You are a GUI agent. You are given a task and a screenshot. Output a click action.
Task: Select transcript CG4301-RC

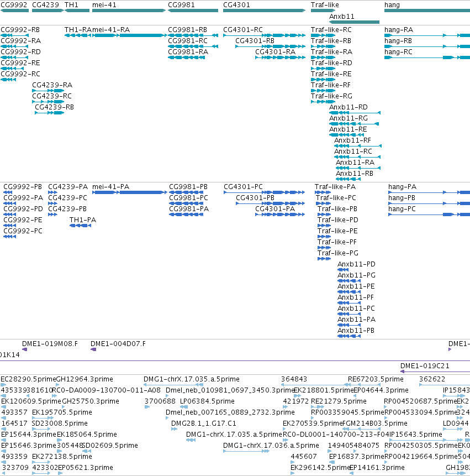coord(264,35)
